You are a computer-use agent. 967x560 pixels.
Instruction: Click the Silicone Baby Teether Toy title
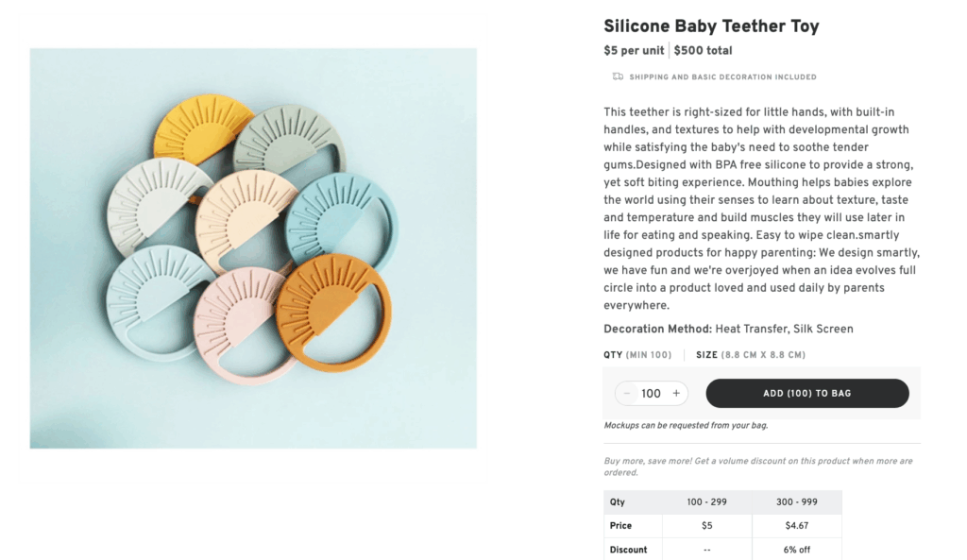click(x=711, y=25)
